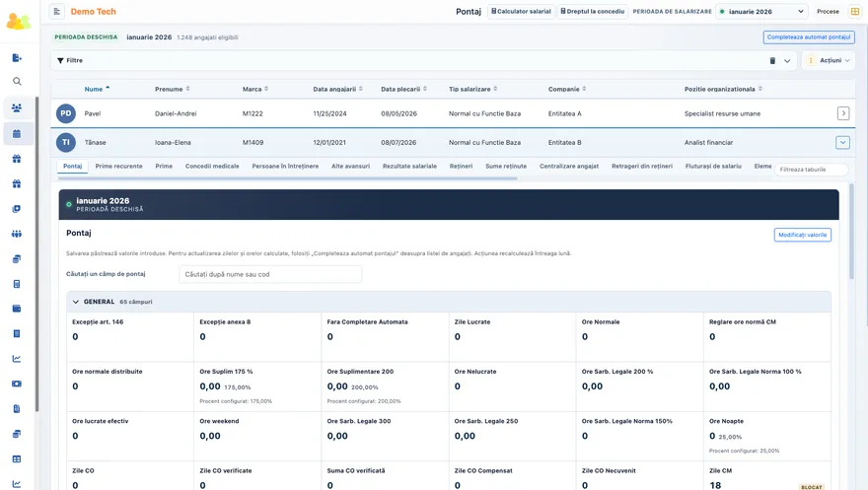This screenshot has width=868, height=490.
Task: Click the grid layout icon at top right
Action: click(855, 11)
